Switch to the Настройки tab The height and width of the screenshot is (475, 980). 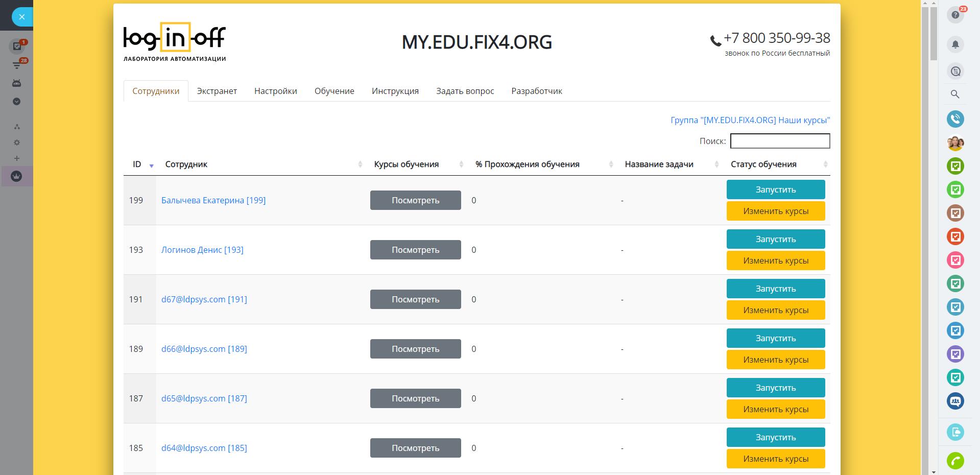tap(275, 91)
